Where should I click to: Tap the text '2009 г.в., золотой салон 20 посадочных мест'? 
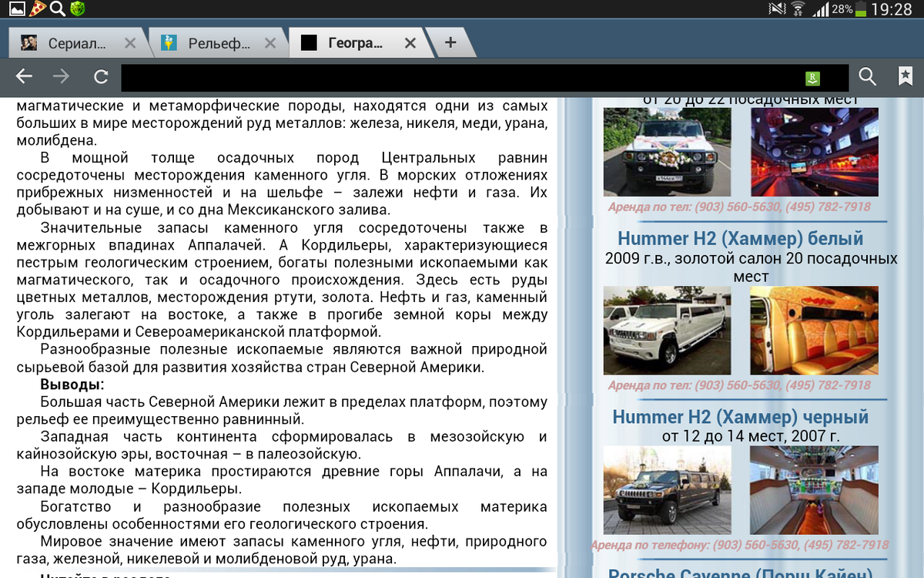751,267
